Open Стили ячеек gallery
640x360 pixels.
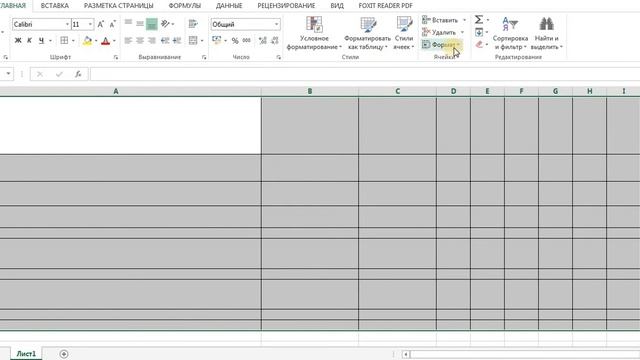pyautogui.click(x=404, y=33)
